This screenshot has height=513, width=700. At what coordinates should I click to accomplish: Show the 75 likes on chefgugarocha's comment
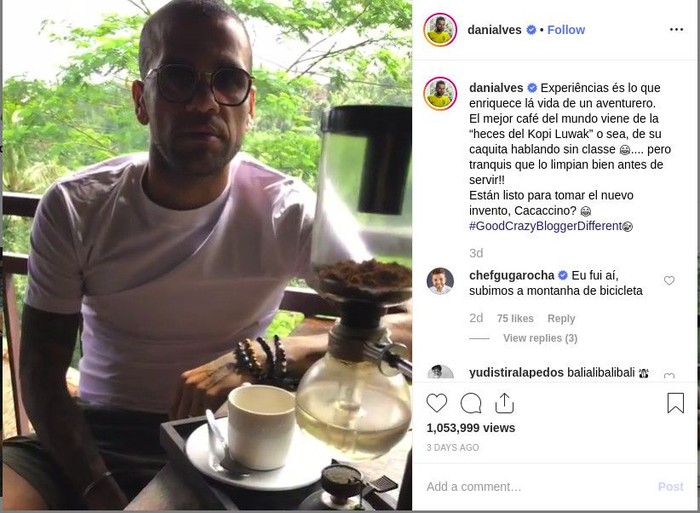coord(515,318)
